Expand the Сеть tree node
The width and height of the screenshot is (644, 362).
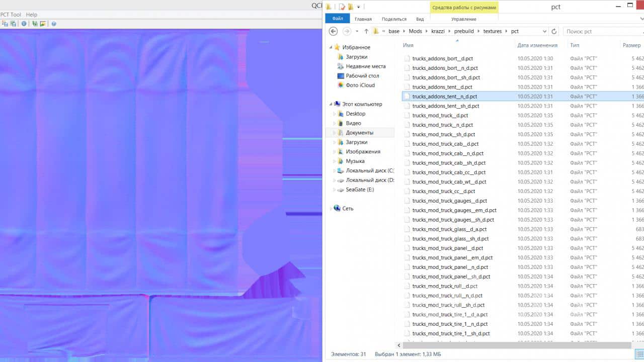(x=331, y=209)
